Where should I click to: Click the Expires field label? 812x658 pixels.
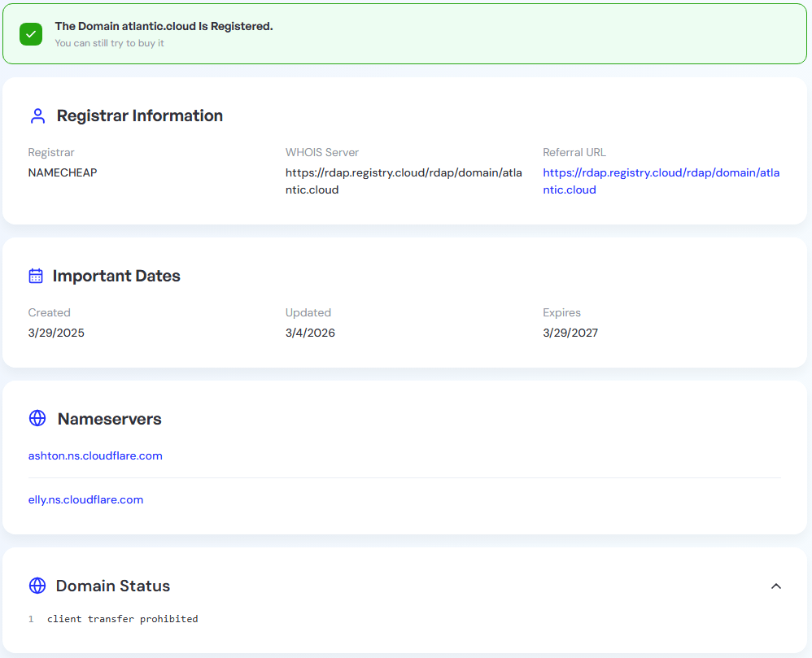(562, 312)
